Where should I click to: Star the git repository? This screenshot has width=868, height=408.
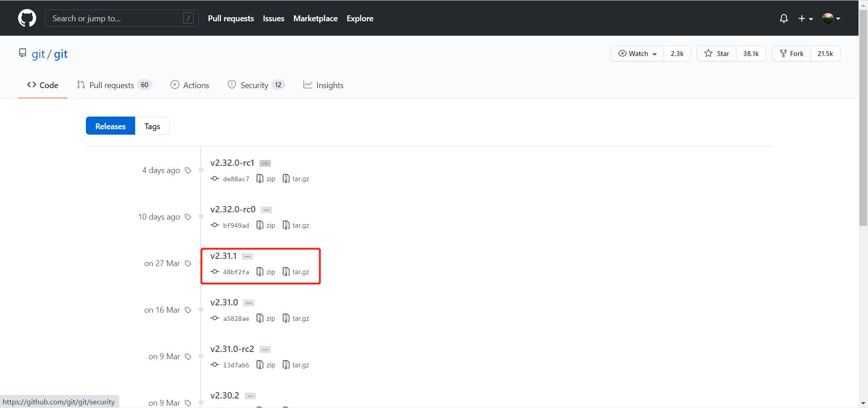pos(717,53)
